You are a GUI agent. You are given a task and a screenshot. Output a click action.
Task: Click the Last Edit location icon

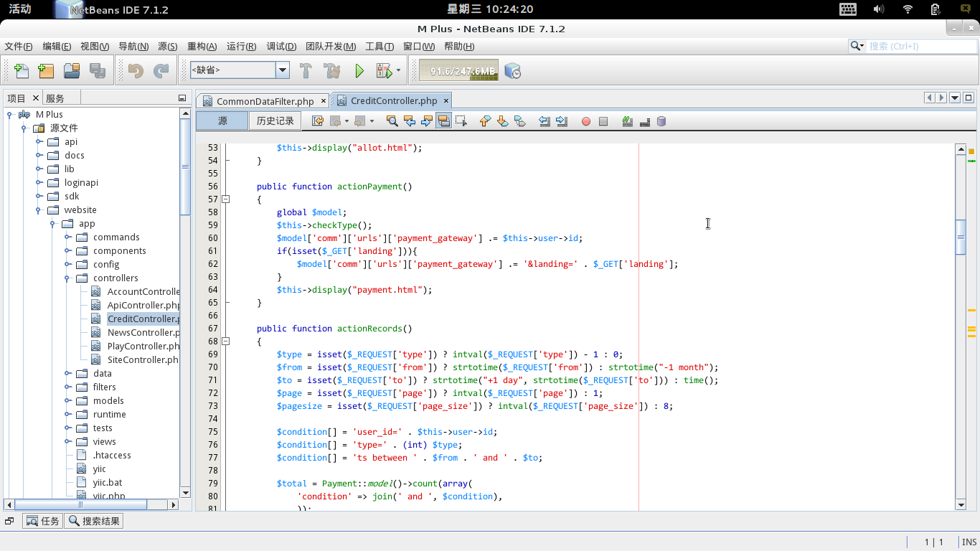318,121
